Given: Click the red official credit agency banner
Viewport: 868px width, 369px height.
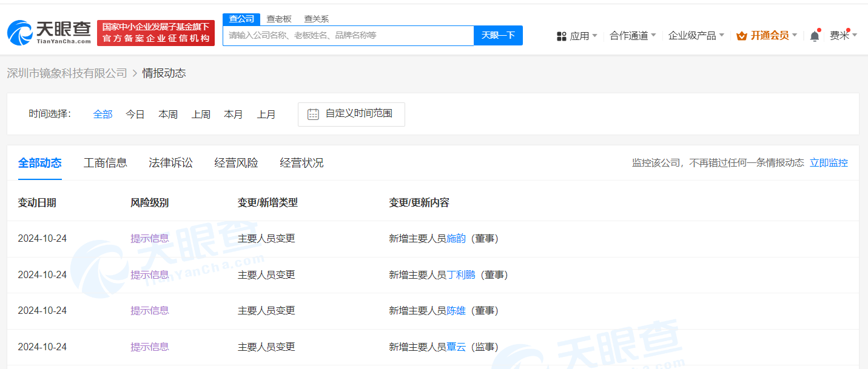Looking at the screenshot, I should pyautogui.click(x=156, y=33).
